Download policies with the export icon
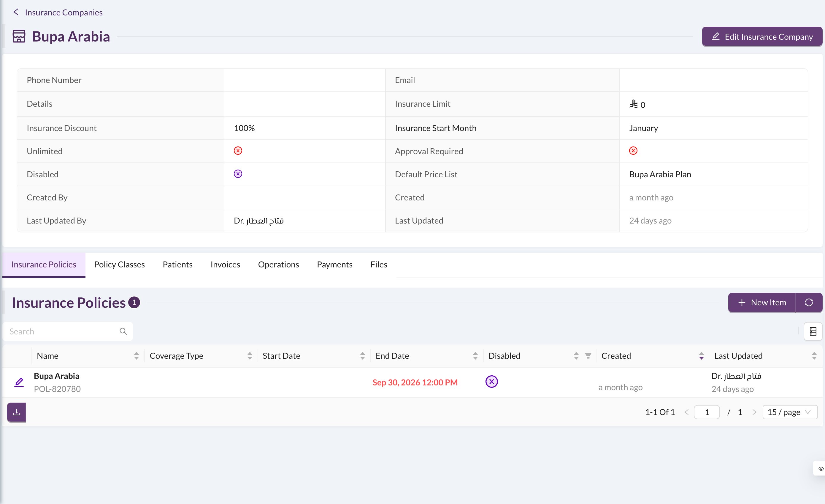 17,412
